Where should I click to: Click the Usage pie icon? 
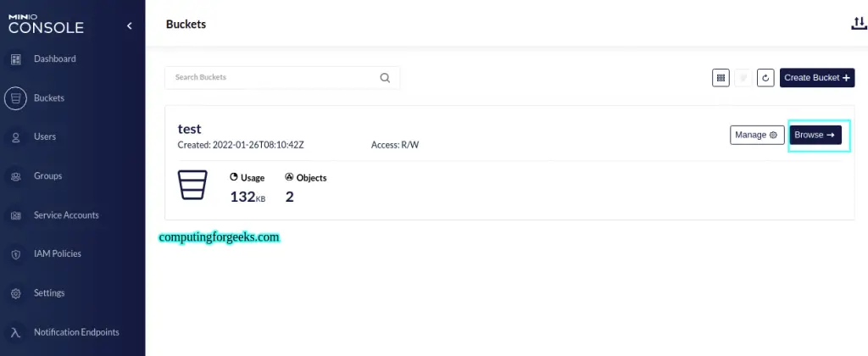[x=234, y=177]
